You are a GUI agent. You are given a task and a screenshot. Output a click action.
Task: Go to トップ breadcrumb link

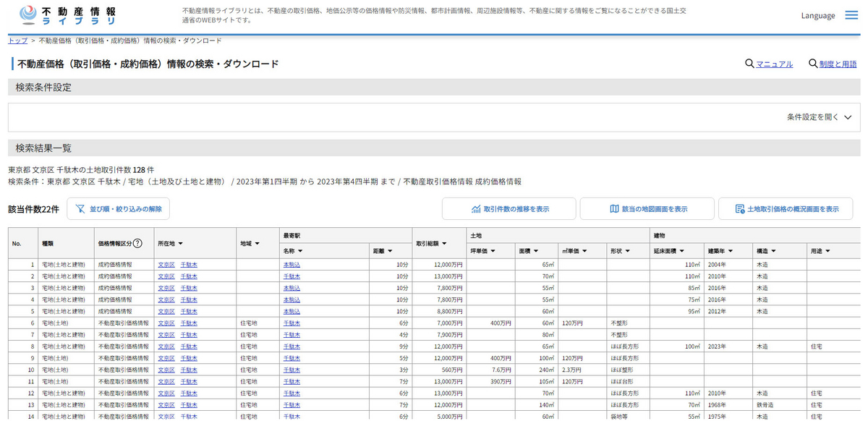[17, 41]
